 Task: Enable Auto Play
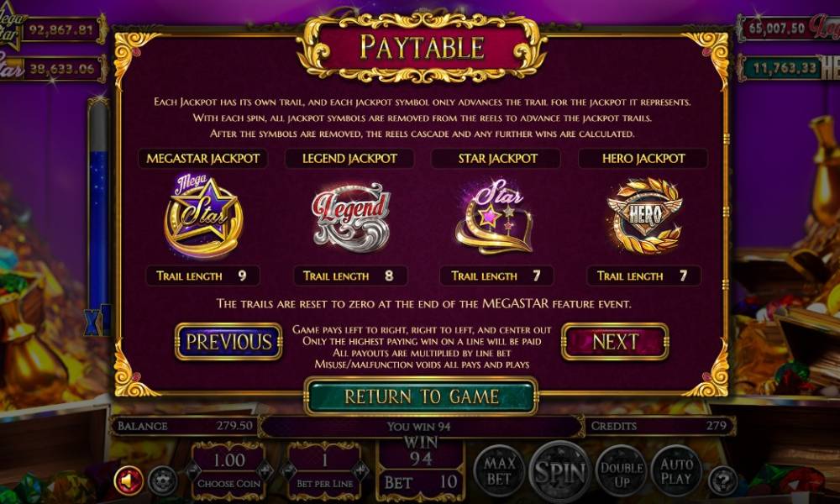[x=676, y=471]
